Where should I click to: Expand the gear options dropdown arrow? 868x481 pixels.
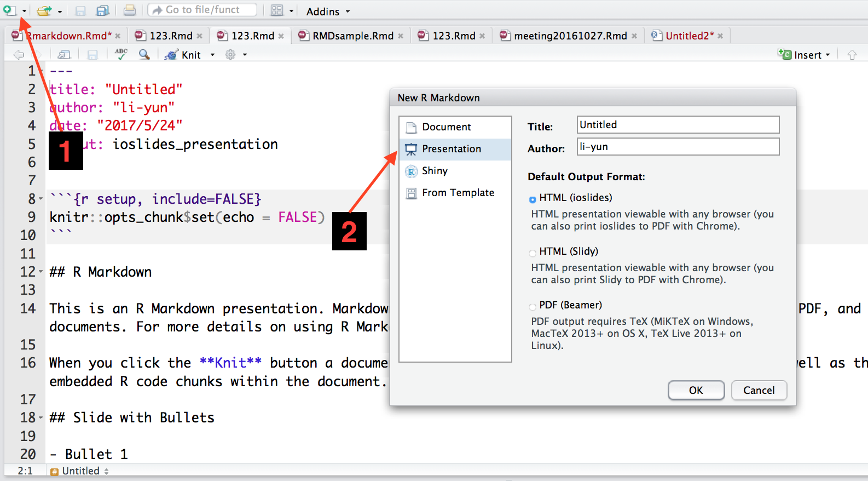click(x=245, y=55)
